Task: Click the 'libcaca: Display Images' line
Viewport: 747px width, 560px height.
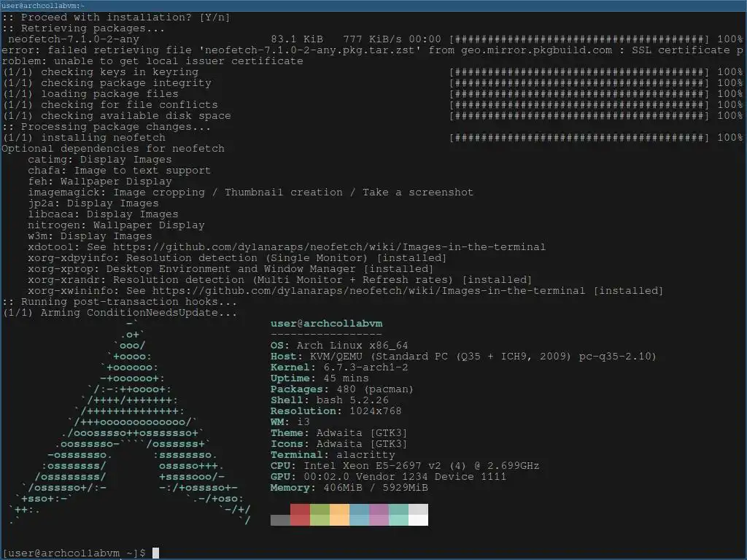Action: (x=103, y=214)
